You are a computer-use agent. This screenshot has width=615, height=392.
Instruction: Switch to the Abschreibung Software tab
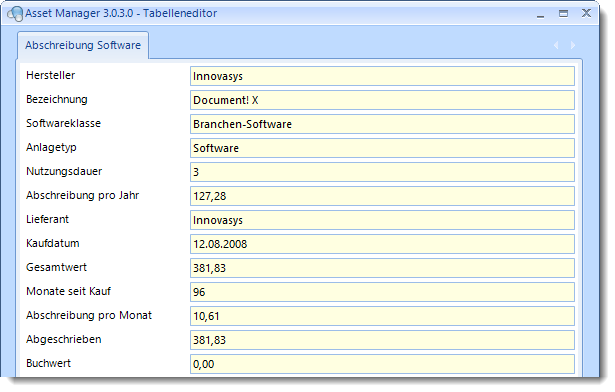coord(83,45)
